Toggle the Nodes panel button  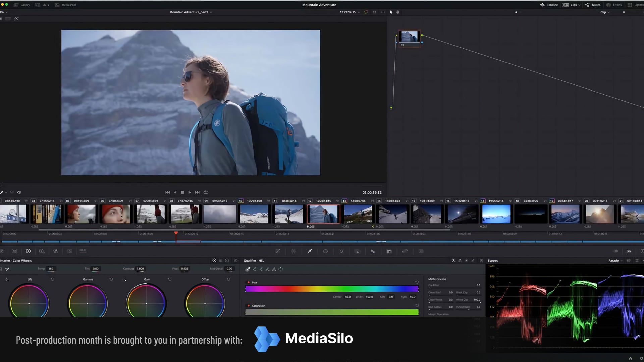click(x=593, y=5)
